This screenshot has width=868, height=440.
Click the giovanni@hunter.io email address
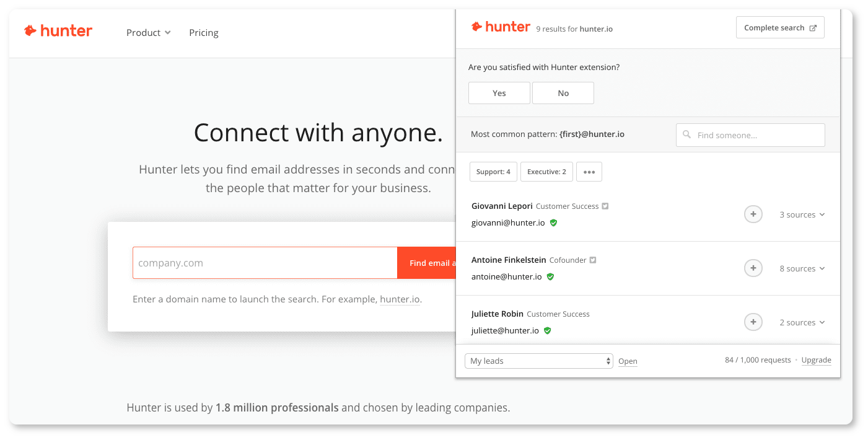click(508, 222)
